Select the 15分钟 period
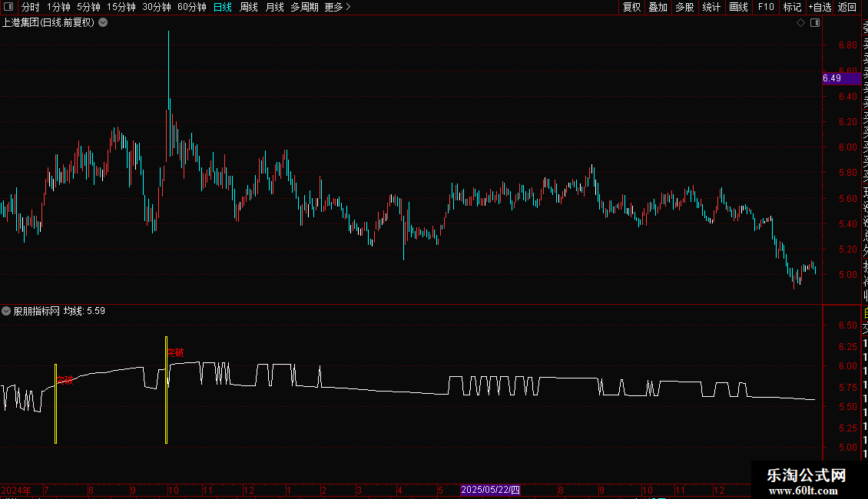 point(121,7)
